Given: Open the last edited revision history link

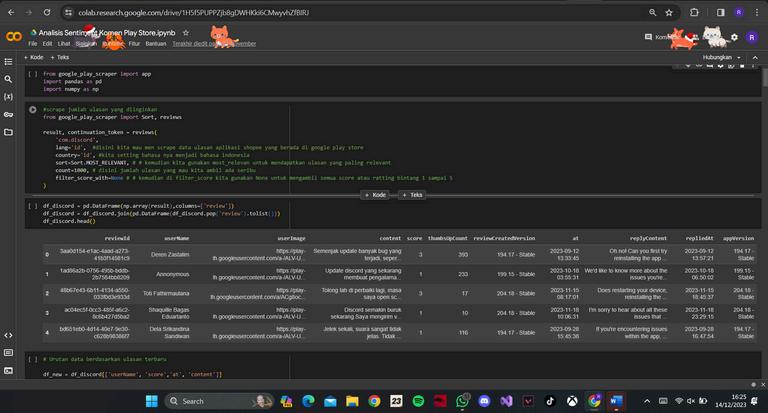Looking at the screenshot, I should (214, 44).
